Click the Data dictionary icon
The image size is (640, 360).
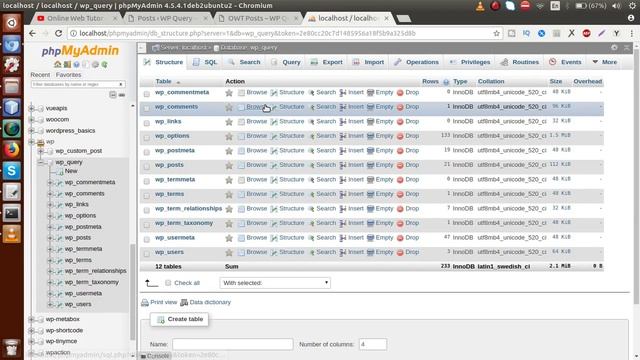tap(184, 302)
